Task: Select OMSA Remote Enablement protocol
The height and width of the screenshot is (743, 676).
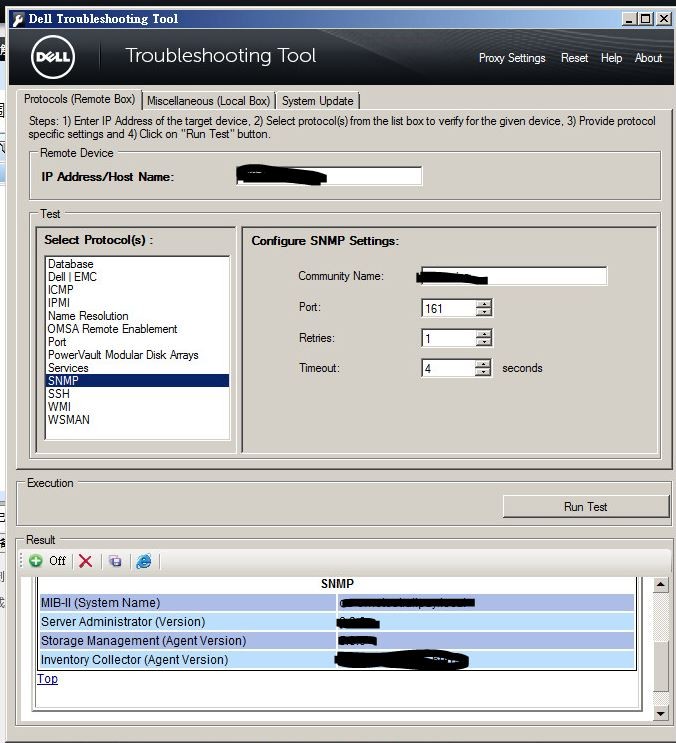Action: coord(137,329)
